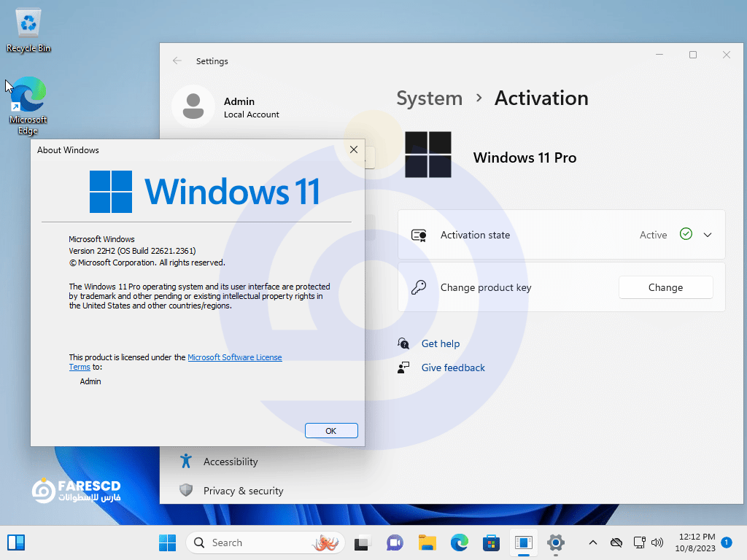Click the Get help link
Viewport: 747px width, 560px height.
(441, 343)
